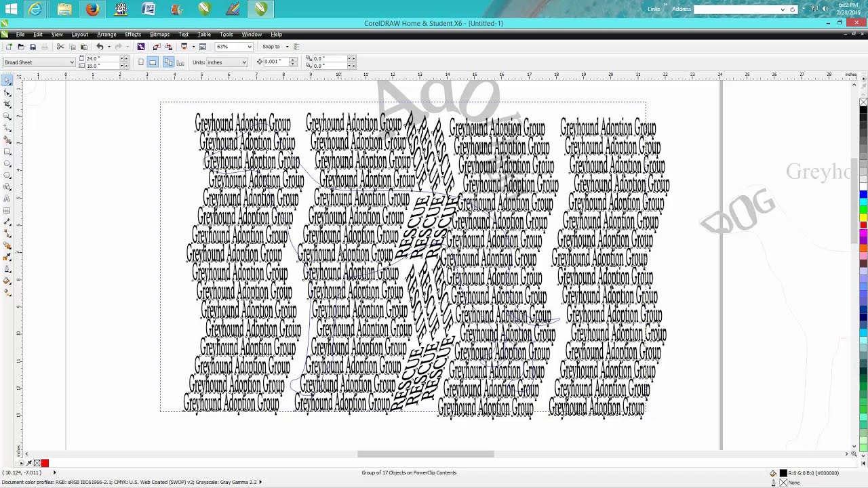Open the Options icon beside Snap to
The image size is (868, 488).
[x=296, y=47]
